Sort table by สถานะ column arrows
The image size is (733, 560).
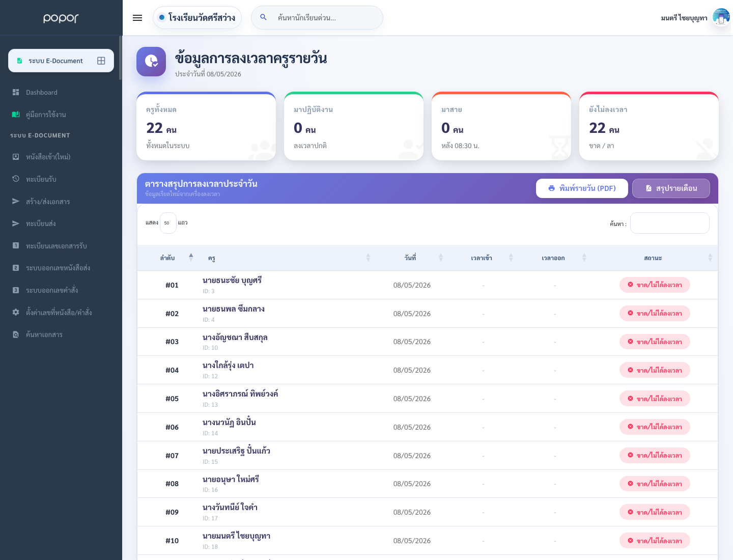tap(710, 258)
